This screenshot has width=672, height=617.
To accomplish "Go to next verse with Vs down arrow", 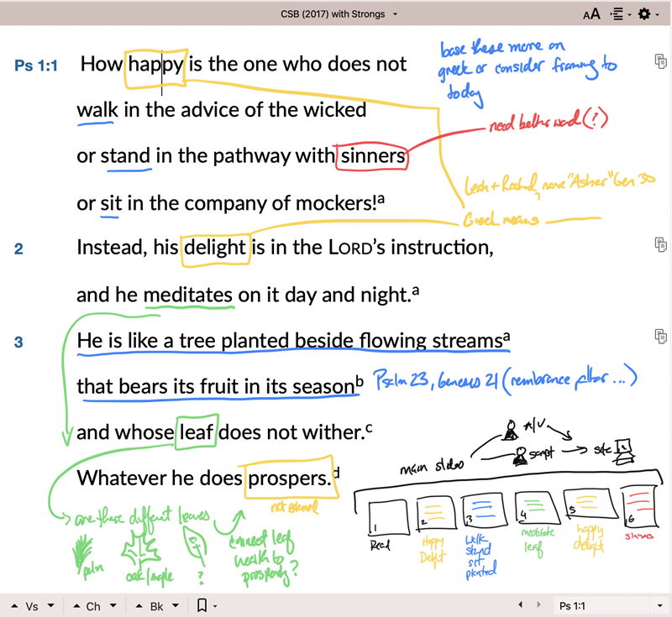I will point(51,605).
